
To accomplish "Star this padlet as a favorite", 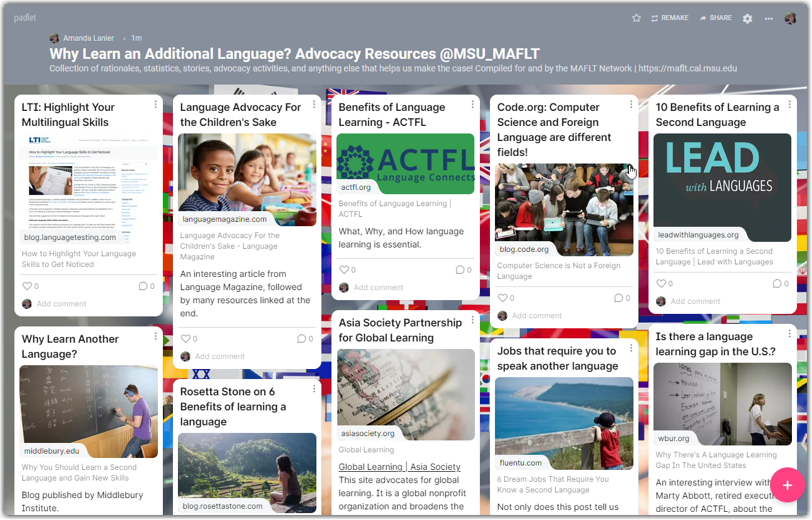I will click(x=637, y=18).
